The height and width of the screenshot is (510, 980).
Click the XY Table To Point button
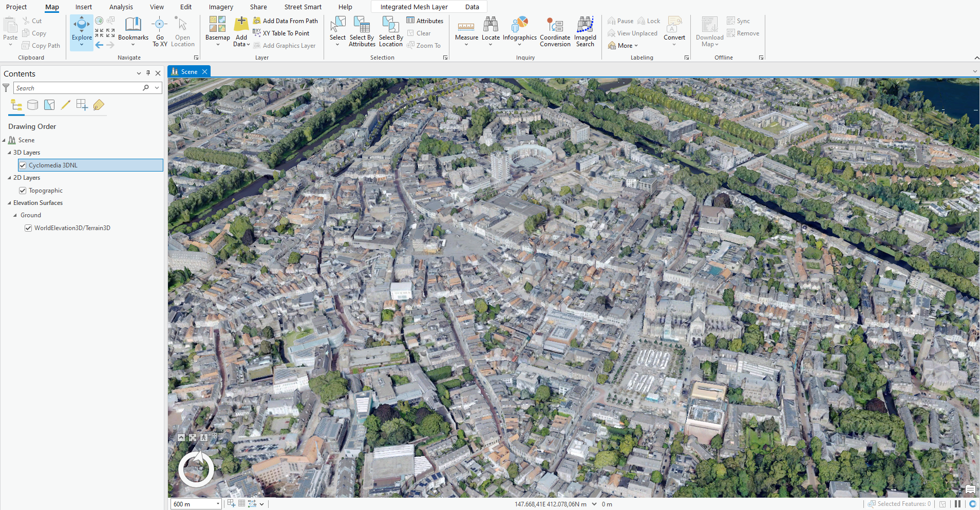(x=281, y=33)
